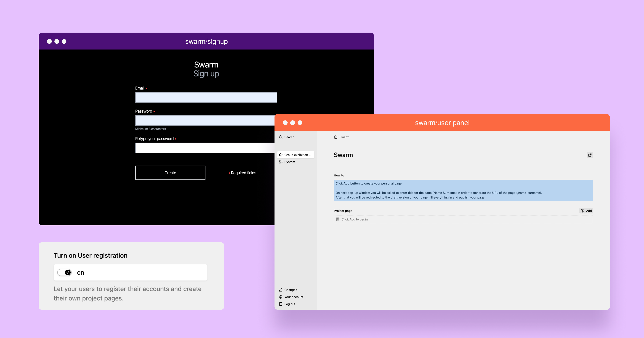
Task: Click the Log out door icon
Action: pos(281,304)
